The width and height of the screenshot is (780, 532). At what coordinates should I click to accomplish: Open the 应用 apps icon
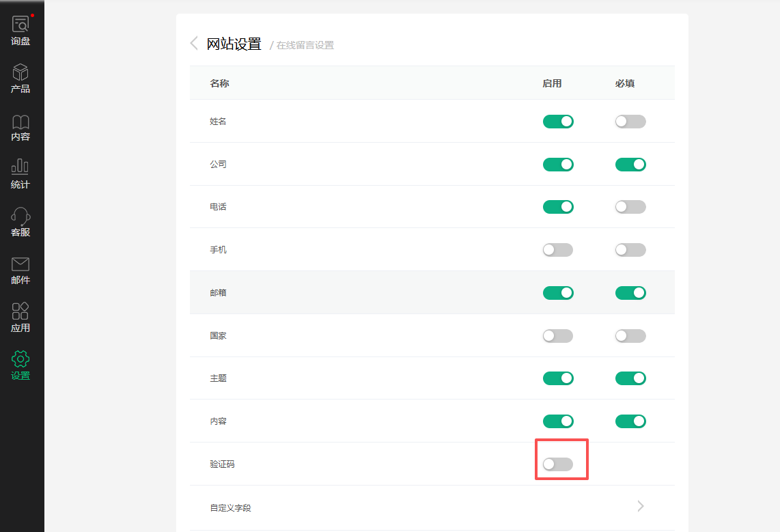point(20,312)
